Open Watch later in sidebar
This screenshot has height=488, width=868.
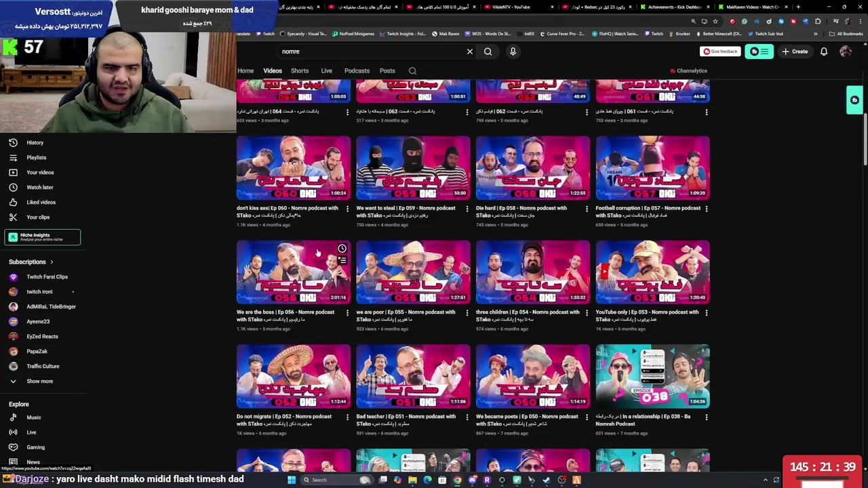coord(39,187)
